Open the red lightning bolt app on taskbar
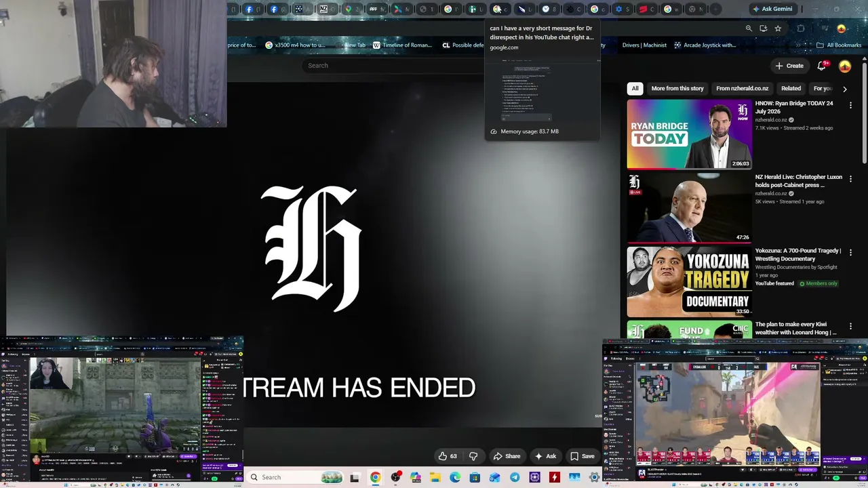The height and width of the screenshot is (488, 868). click(x=555, y=478)
